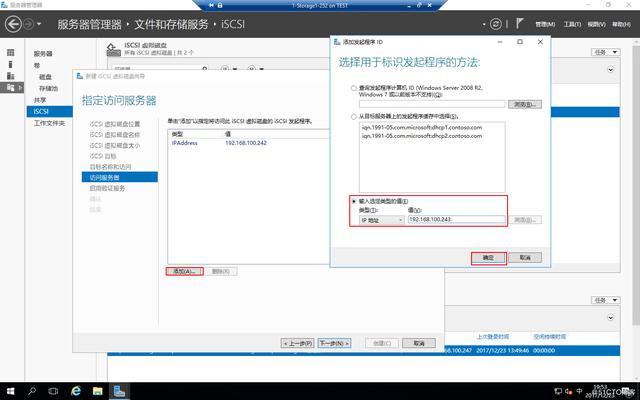Screen dimensions: 640x400
Task: Select 卷 (Volumes) in the side navigation
Action: 37,65
